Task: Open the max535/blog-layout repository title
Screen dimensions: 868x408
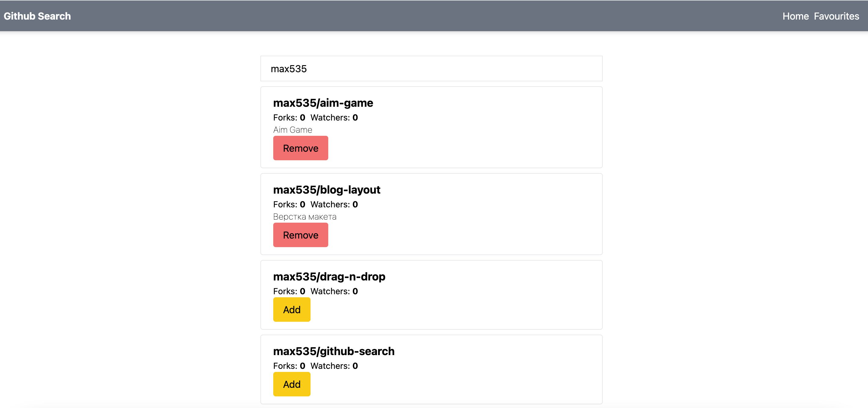Action: point(326,190)
